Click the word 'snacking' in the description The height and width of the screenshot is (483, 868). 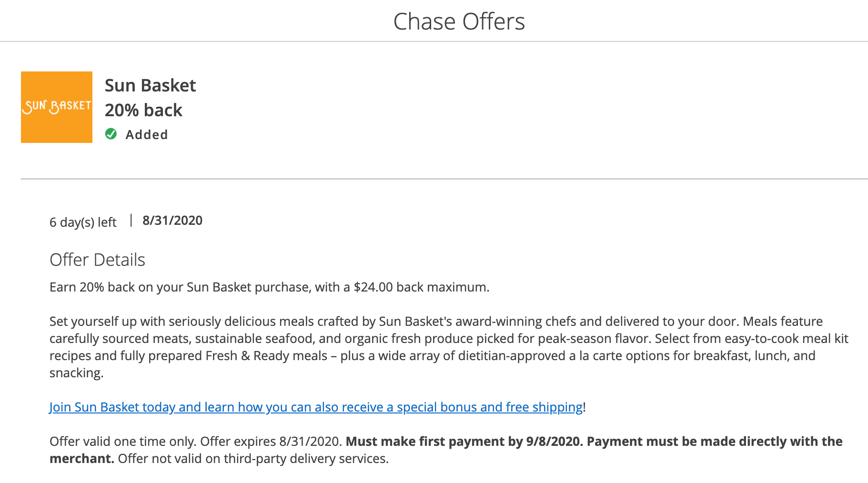(x=76, y=373)
